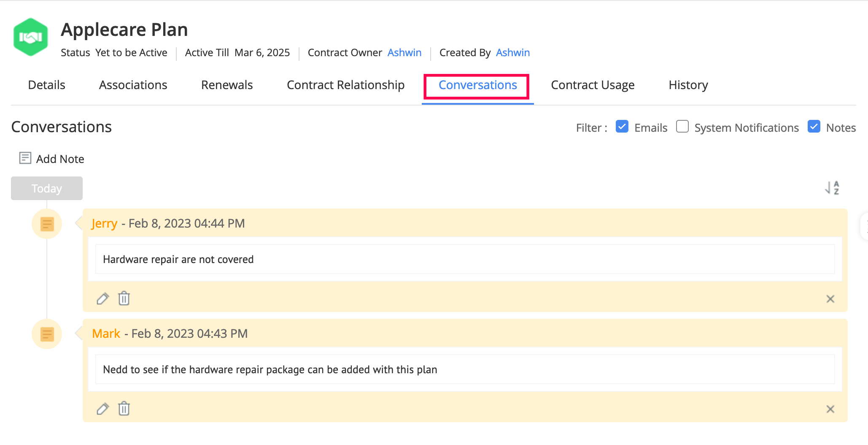
Task: Open Contract Owner Ashwin link
Action: point(404,52)
